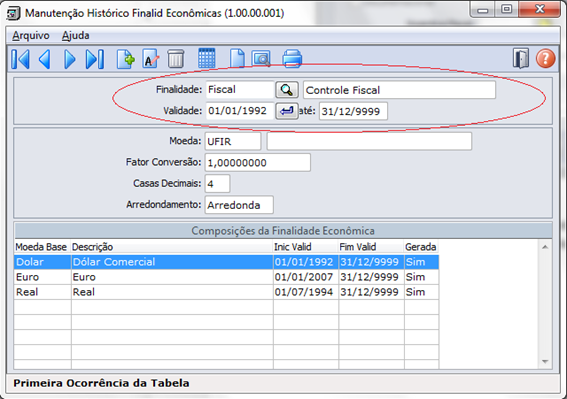Select the Real row Moeda Base cell

coord(43,292)
